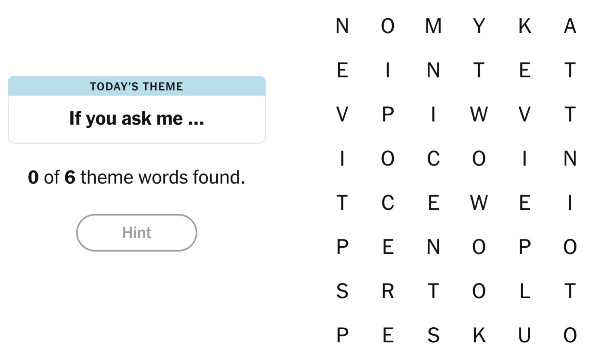Click the 'TODAY'S THEME' header bar

point(137,86)
